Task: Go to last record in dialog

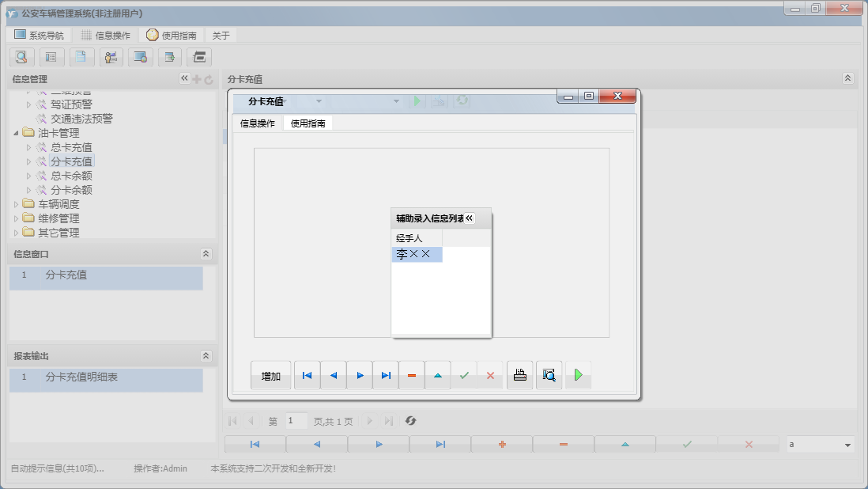Action: pos(386,376)
